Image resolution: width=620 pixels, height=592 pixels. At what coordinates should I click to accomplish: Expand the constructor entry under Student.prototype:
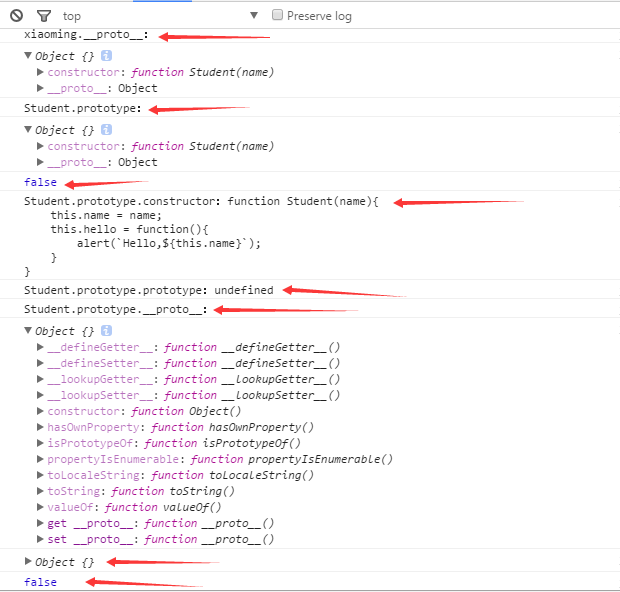point(40,146)
